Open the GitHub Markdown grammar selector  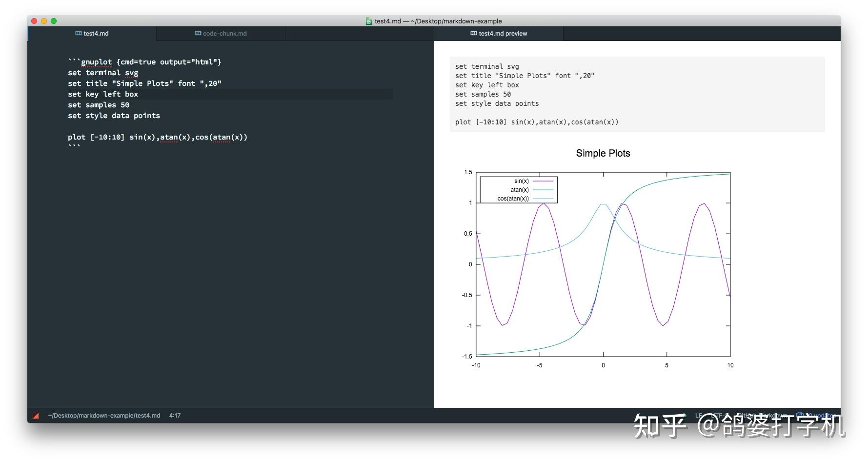(762, 416)
